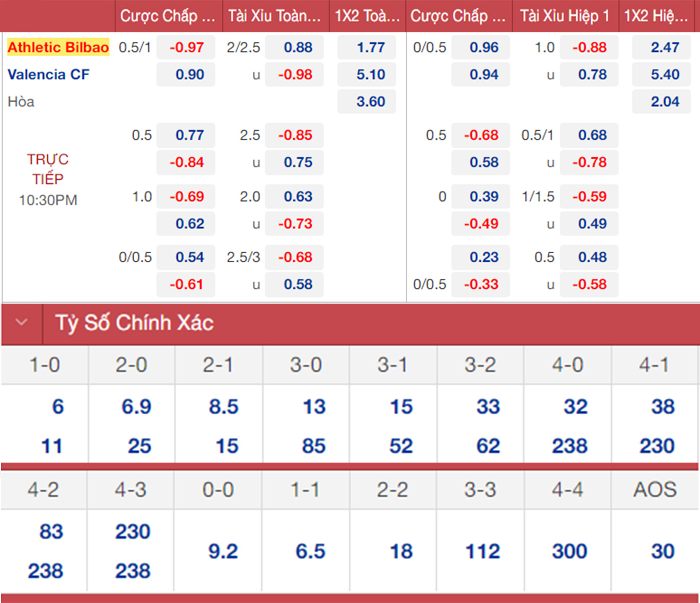This screenshot has height=603, width=700.
Task: Select handicap 0.5/1 Athletic odds -0.97
Action: (x=186, y=47)
